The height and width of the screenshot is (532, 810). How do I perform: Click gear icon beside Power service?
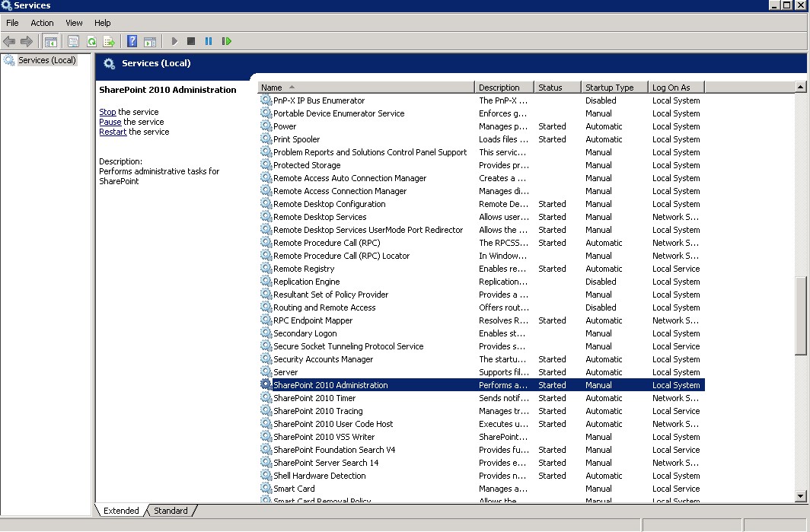266,126
